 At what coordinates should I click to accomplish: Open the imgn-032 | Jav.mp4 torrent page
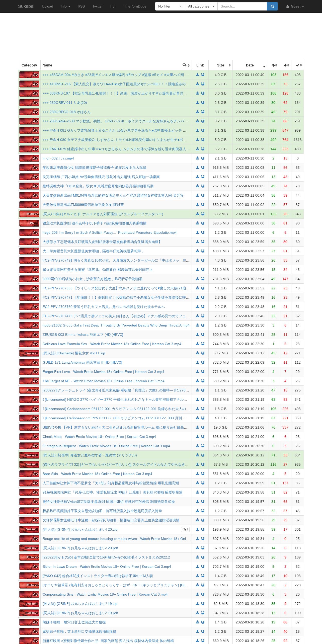[x=58, y=158]
